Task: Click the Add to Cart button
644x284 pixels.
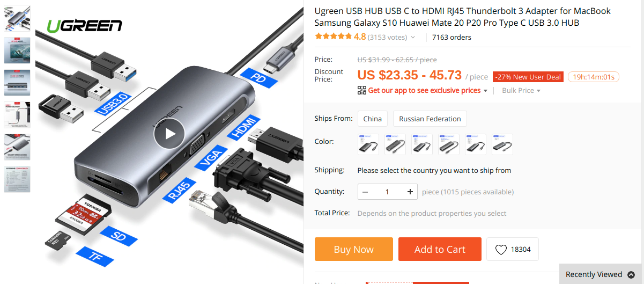Action: (x=440, y=249)
